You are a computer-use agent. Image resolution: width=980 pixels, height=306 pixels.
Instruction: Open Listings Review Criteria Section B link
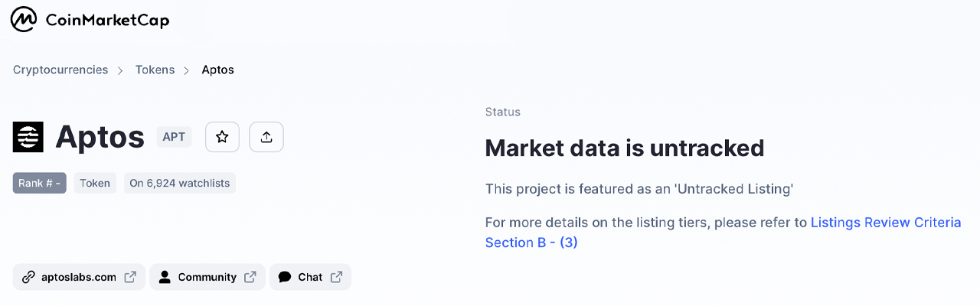pos(885,223)
